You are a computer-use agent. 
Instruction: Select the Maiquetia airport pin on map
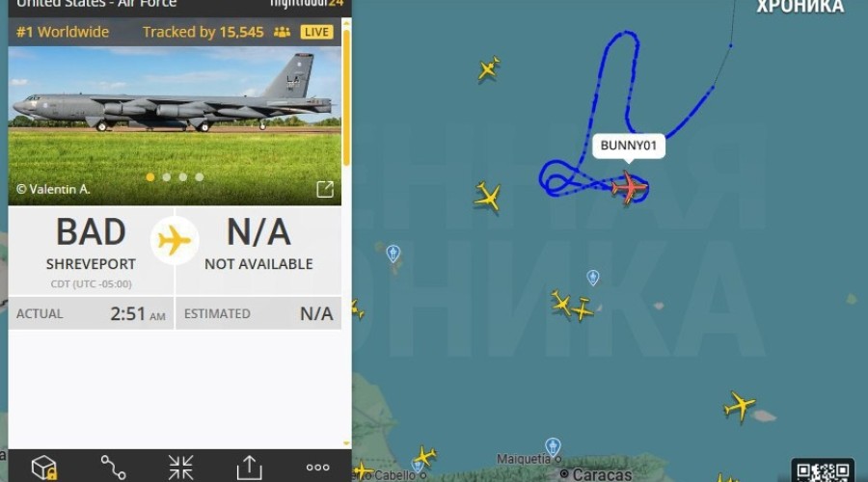(553, 446)
